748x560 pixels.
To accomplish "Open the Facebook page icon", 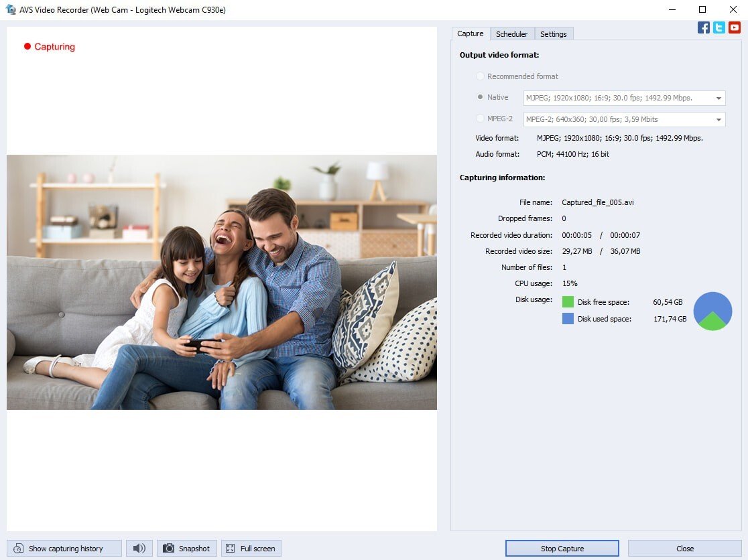I will pos(704,27).
